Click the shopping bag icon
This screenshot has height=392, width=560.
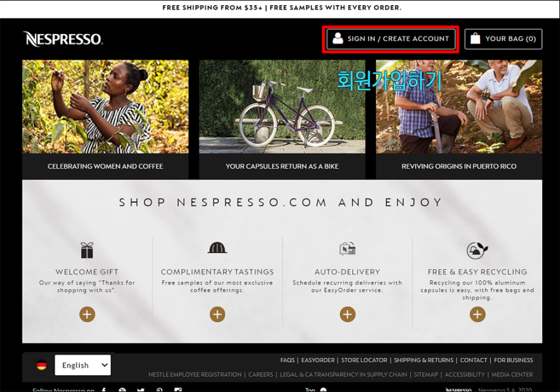coord(476,38)
